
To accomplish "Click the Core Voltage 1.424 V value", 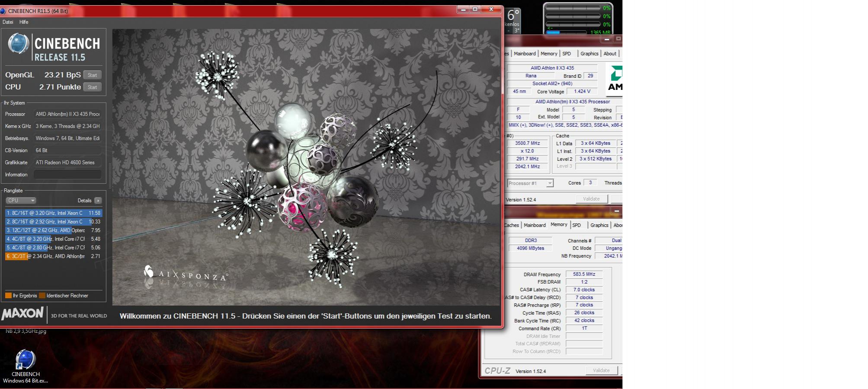I will (582, 91).
